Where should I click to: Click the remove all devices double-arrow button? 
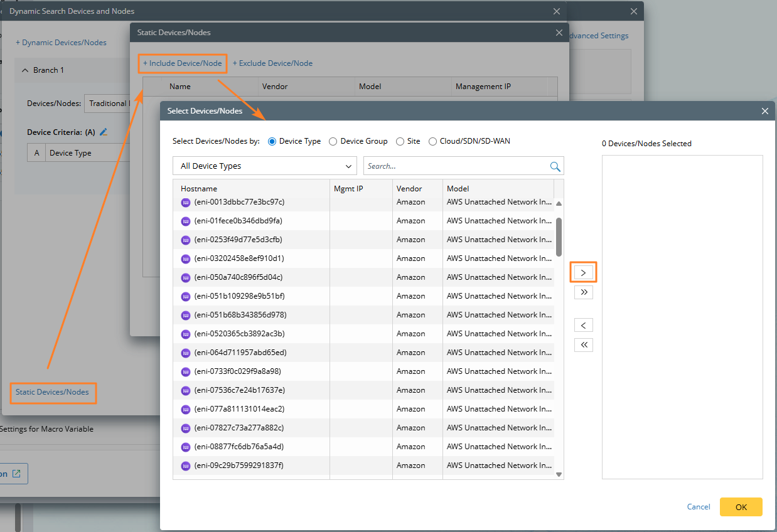583,345
